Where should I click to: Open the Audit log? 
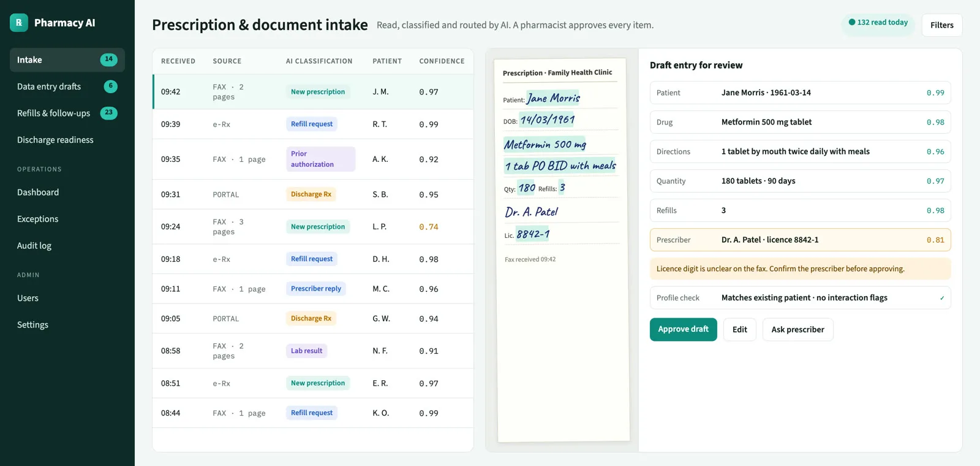[x=67, y=246]
